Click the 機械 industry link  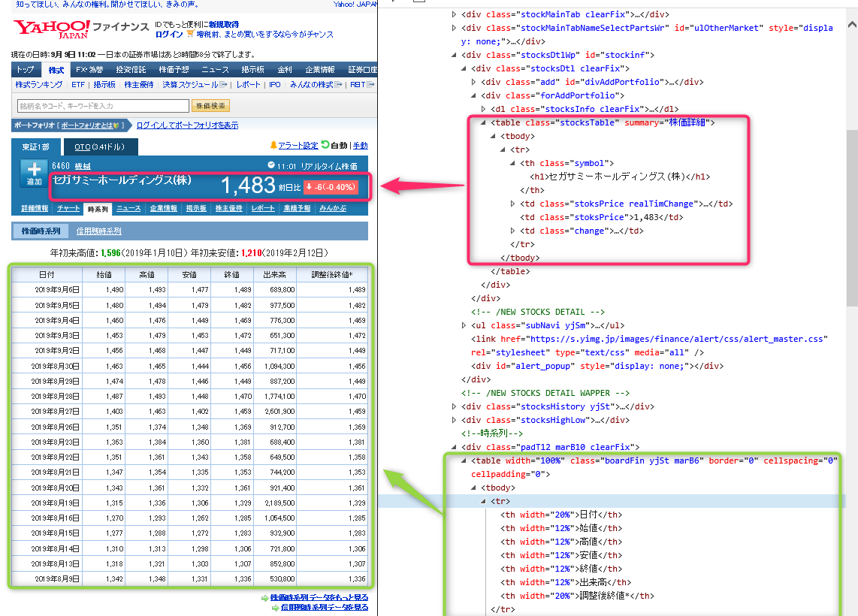(83, 166)
